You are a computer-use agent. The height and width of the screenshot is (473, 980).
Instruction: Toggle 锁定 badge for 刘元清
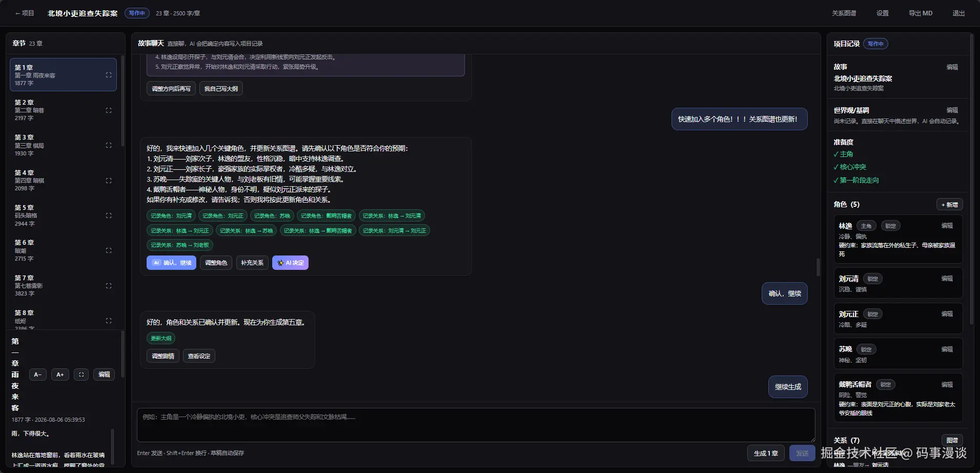click(873, 279)
